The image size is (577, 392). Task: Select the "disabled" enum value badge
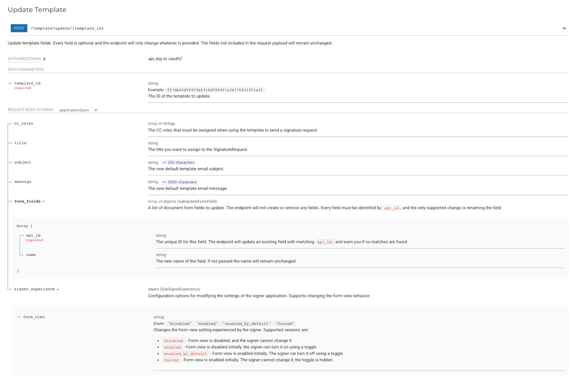point(180,323)
